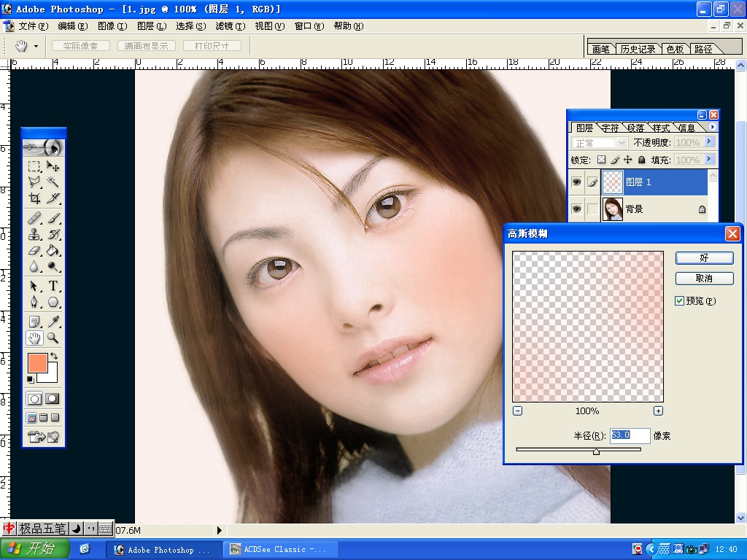Switch to Quick Mask mode
747x560 pixels.
tap(52, 399)
